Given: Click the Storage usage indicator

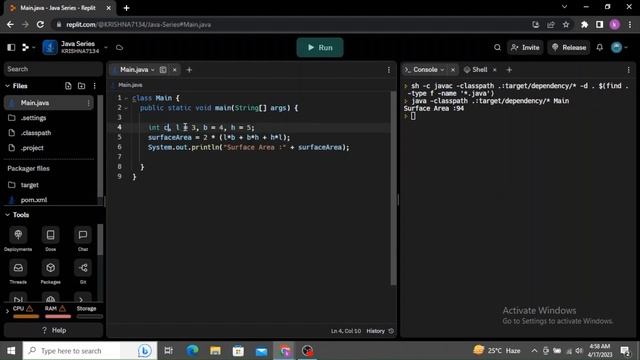Looking at the screenshot, I should [x=89, y=311].
